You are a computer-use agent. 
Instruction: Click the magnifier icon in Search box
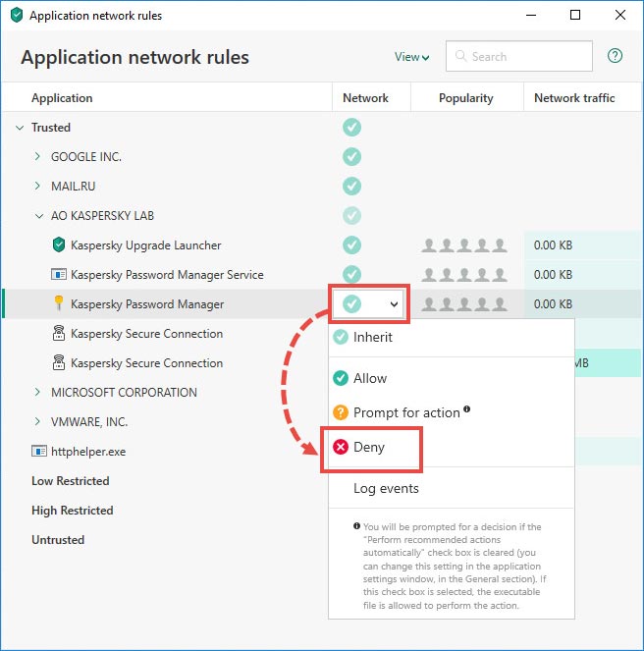click(460, 56)
